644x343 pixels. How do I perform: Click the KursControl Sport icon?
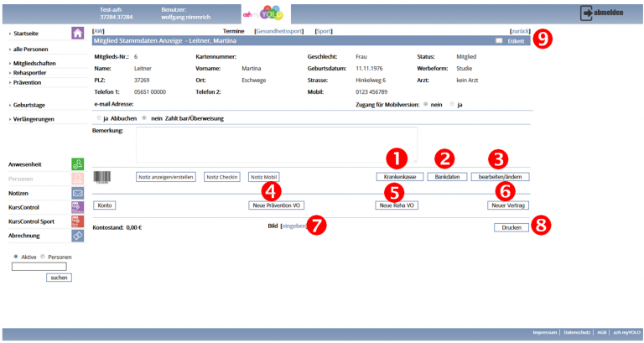click(x=77, y=221)
